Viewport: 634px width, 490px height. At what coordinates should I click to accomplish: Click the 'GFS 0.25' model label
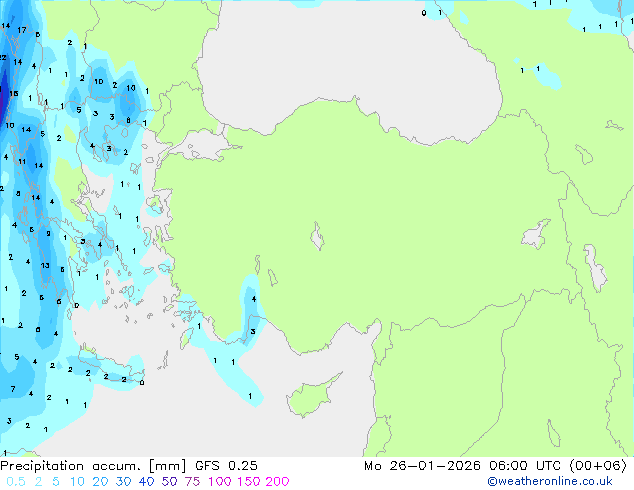(x=226, y=466)
